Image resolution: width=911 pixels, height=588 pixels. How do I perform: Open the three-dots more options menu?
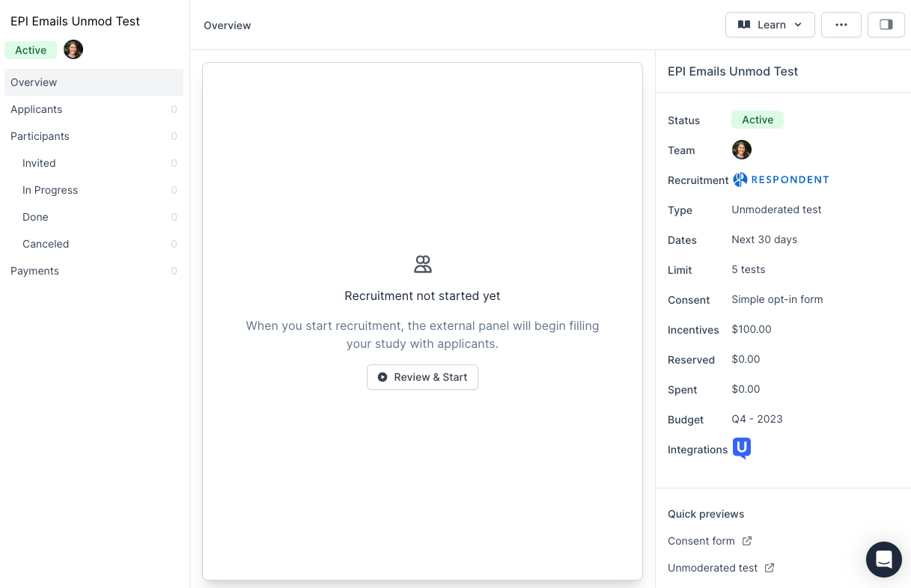pyautogui.click(x=841, y=25)
